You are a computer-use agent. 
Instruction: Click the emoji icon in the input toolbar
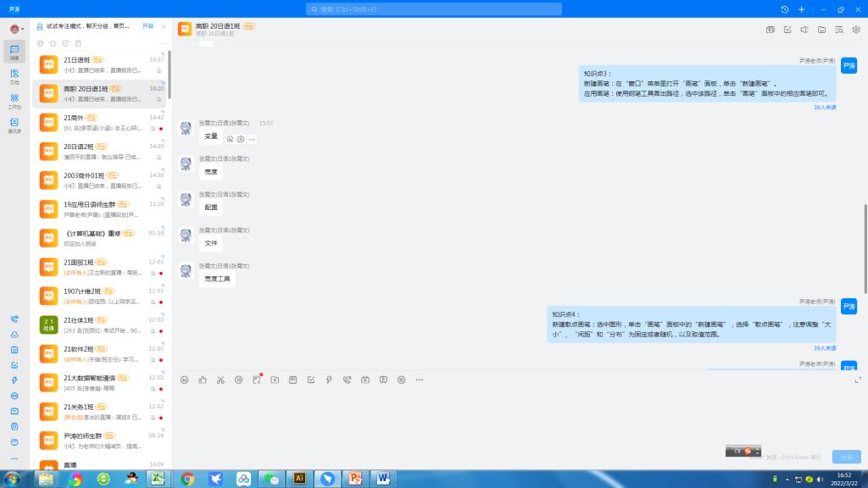tap(185, 380)
